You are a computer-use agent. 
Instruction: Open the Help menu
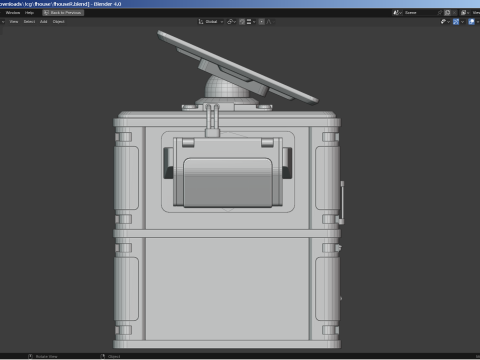pyautogui.click(x=29, y=13)
